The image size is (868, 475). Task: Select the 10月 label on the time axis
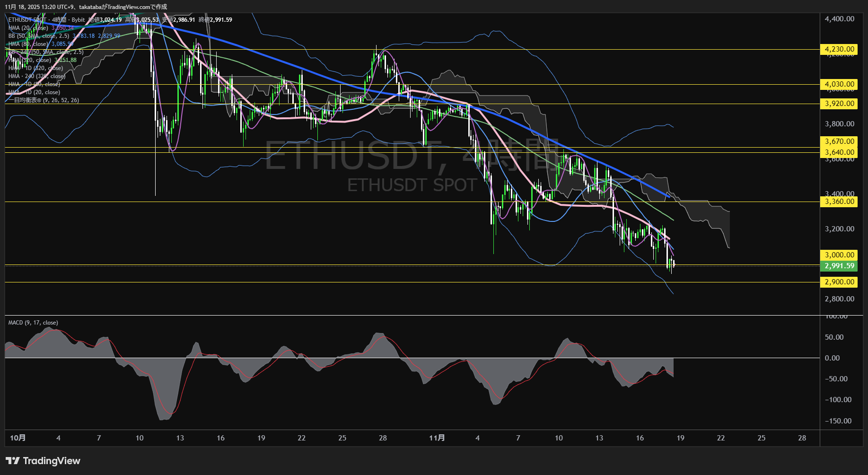point(18,438)
